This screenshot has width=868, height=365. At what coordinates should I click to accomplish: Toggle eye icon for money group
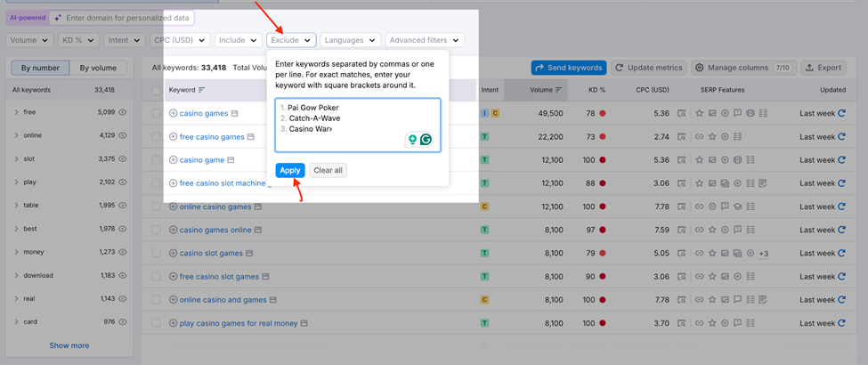[x=122, y=252]
